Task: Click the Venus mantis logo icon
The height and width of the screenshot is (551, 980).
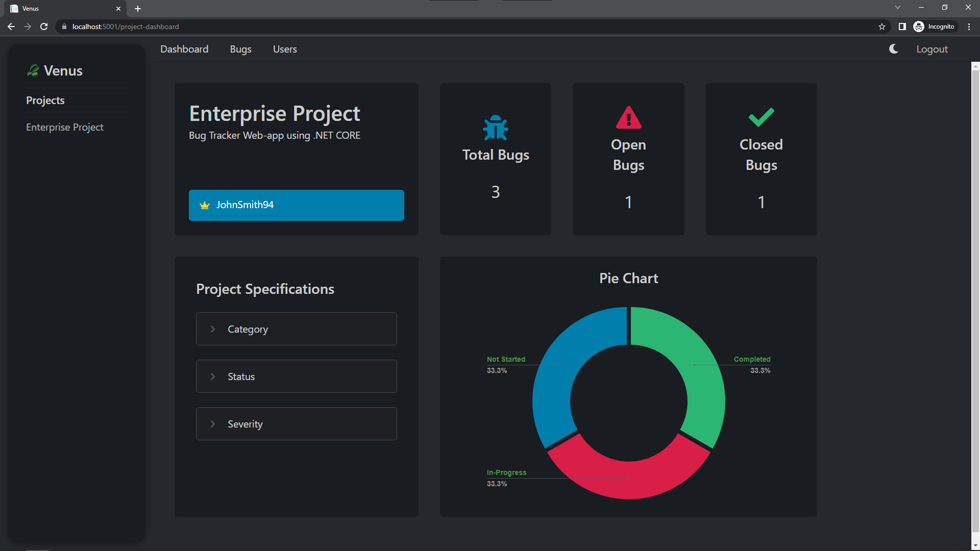Action: [x=33, y=70]
